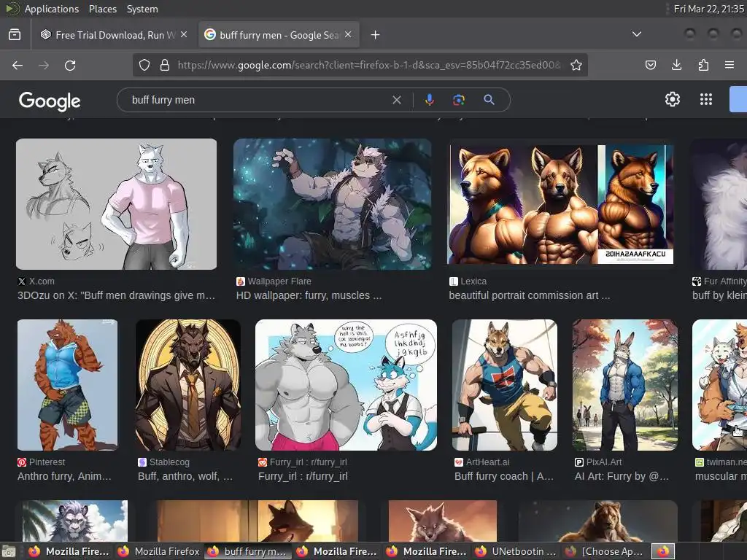This screenshot has width=747, height=560.
Task: Open '3DOzu on X: Buff men drawings' link
Action: [x=116, y=295]
